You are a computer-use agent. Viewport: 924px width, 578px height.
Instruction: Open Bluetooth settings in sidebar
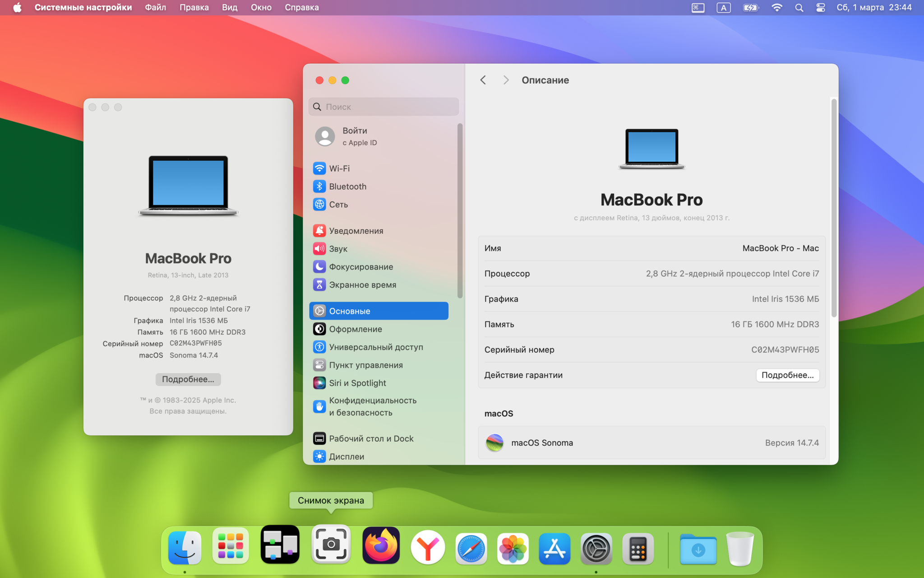click(379, 186)
